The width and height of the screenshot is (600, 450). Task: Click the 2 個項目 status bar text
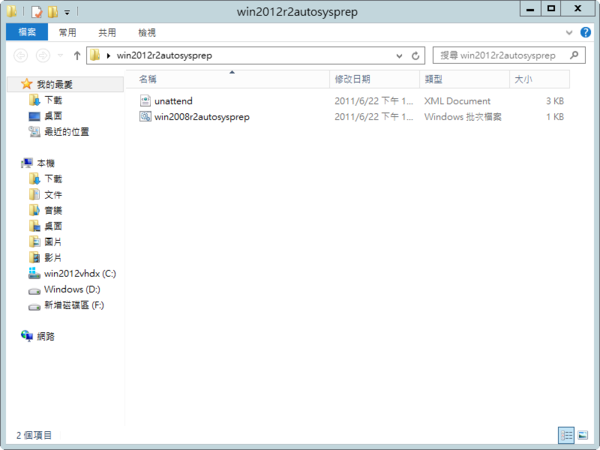coord(34,435)
